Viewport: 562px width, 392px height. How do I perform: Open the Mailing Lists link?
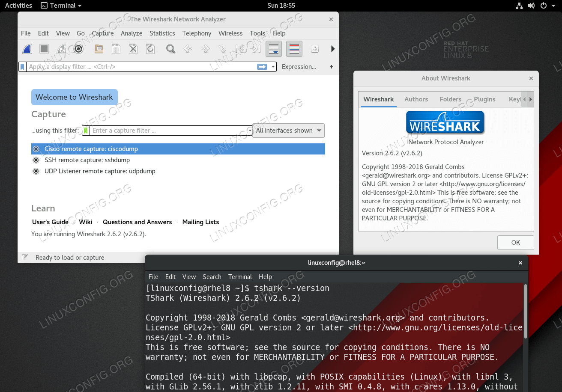200,222
